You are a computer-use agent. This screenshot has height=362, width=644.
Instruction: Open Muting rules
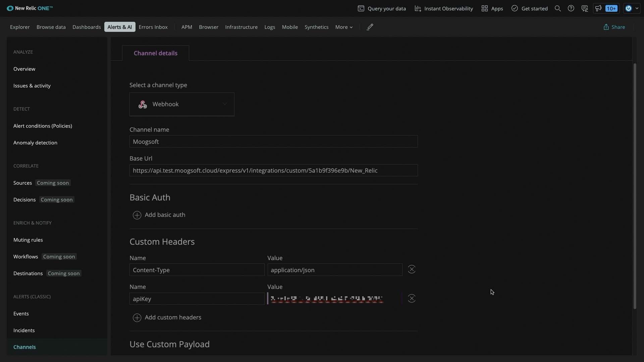pos(28,240)
